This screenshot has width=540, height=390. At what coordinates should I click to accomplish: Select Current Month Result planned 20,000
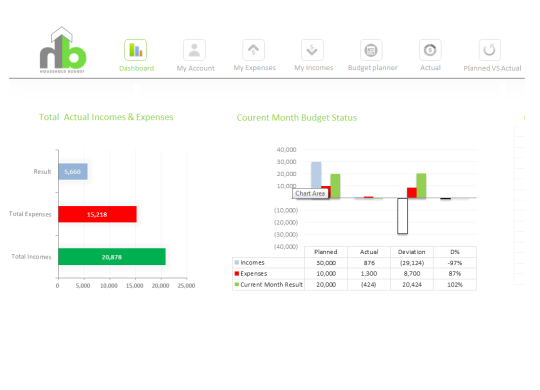[326, 285]
